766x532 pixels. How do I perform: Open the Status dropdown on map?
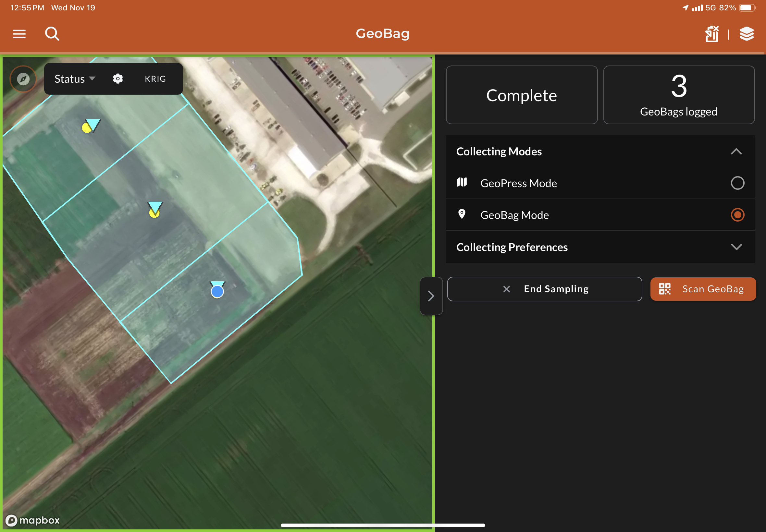(x=75, y=79)
